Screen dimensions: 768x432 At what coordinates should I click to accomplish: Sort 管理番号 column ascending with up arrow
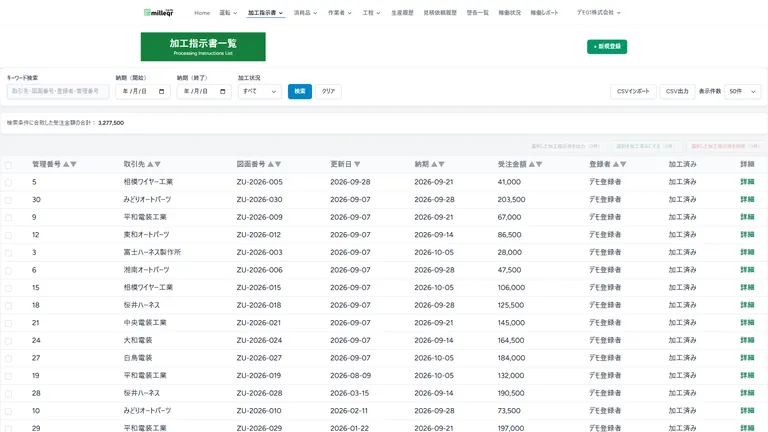(66, 164)
